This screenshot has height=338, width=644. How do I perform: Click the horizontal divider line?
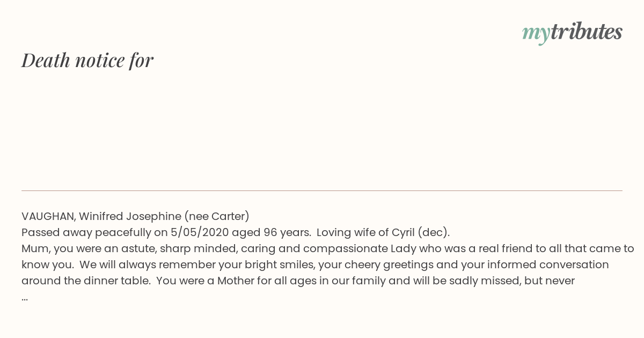(322, 190)
